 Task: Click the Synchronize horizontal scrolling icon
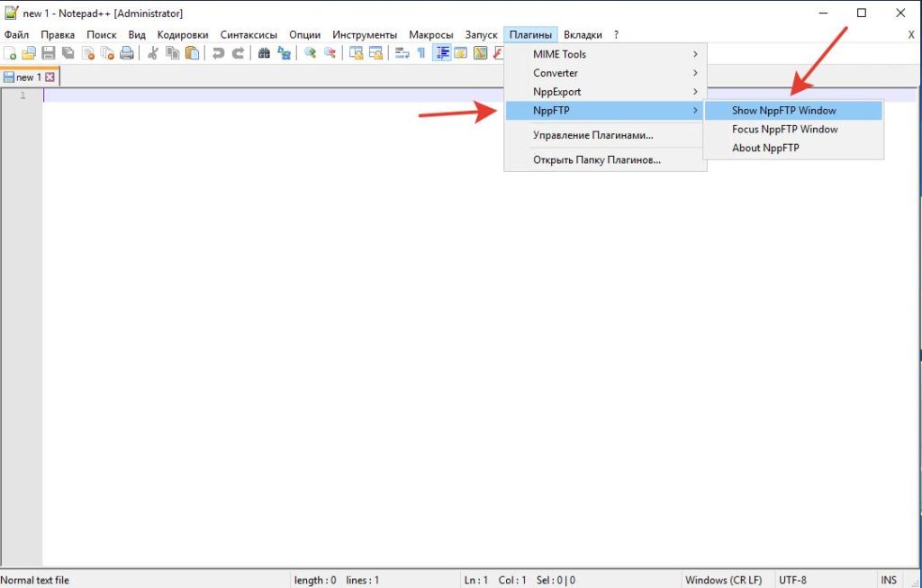coord(375,53)
